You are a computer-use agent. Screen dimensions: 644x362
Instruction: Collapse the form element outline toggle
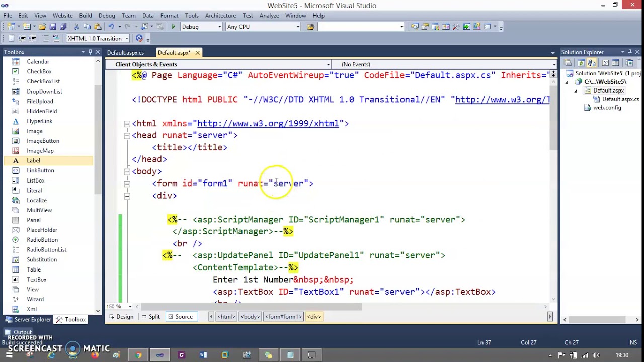pos(127,184)
